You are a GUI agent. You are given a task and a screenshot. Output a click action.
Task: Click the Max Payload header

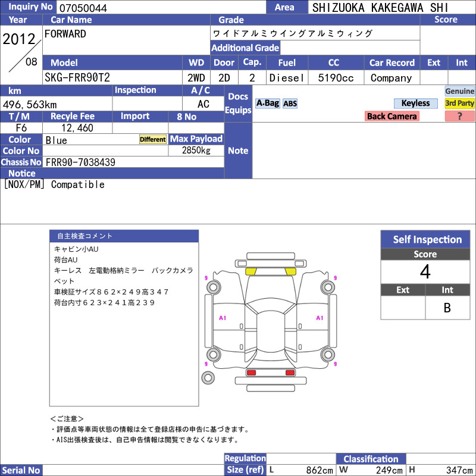tap(196, 139)
